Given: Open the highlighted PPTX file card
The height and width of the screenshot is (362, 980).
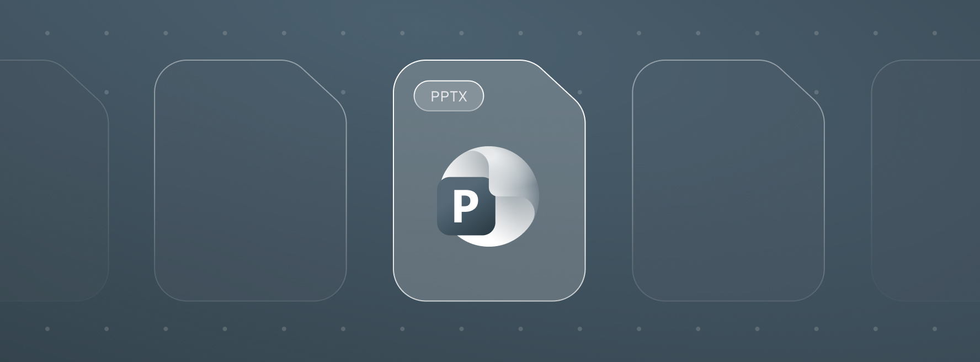Looking at the screenshot, I should click(x=489, y=180).
